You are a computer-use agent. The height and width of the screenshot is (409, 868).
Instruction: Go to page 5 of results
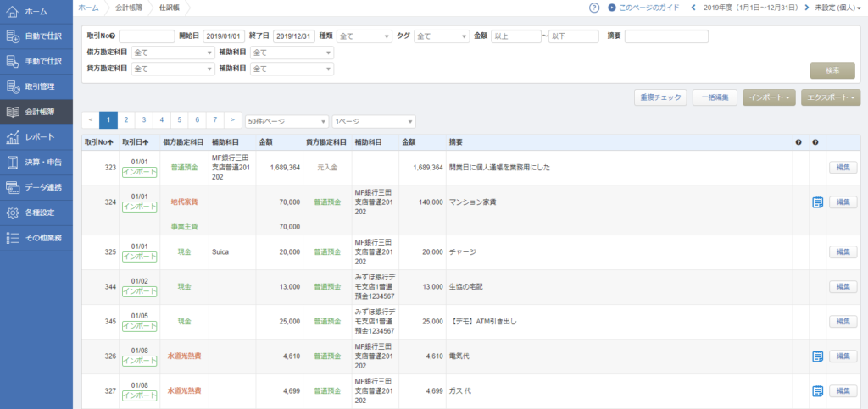[180, 119]
